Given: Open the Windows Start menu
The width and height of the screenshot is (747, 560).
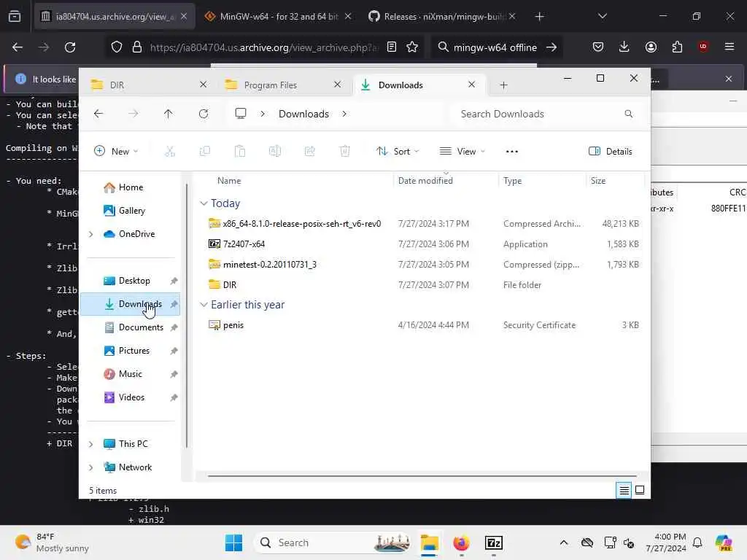Looking at the screenshot, I should (x=233, y=542).
